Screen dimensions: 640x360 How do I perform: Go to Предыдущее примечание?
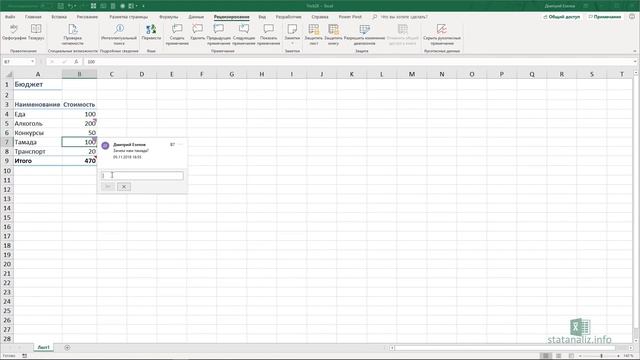219,34
